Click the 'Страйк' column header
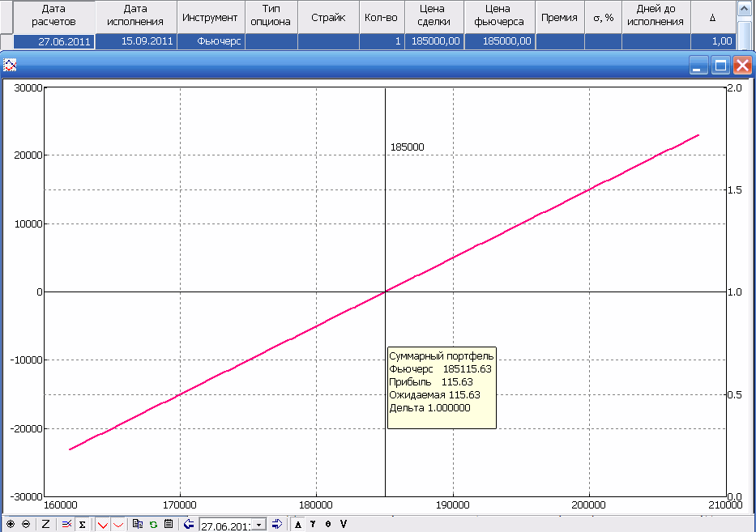756x532 pixels. click(328, 17)
